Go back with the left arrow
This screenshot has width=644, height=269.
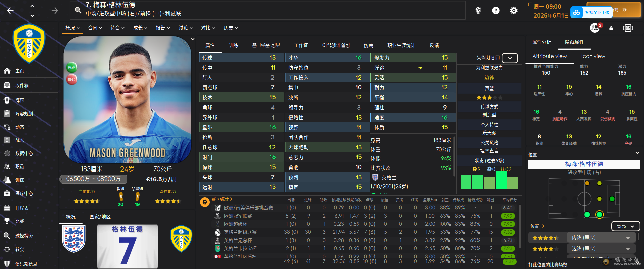point(10,11)
